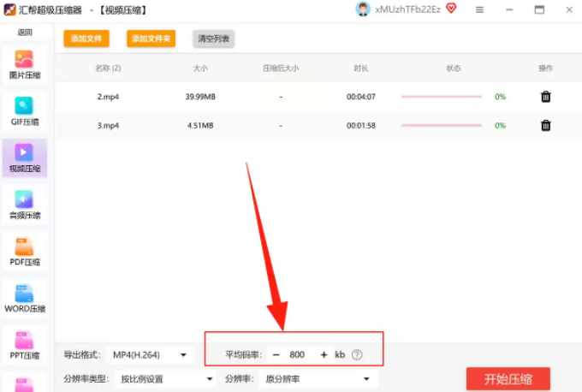
Task: Click the 2.mp4 progress bar
Action: [x=442, y=97]
